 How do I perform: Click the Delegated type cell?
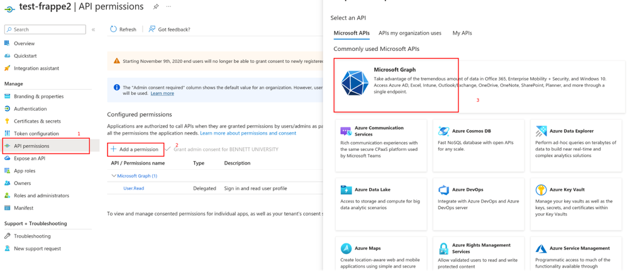click(204, 189)
